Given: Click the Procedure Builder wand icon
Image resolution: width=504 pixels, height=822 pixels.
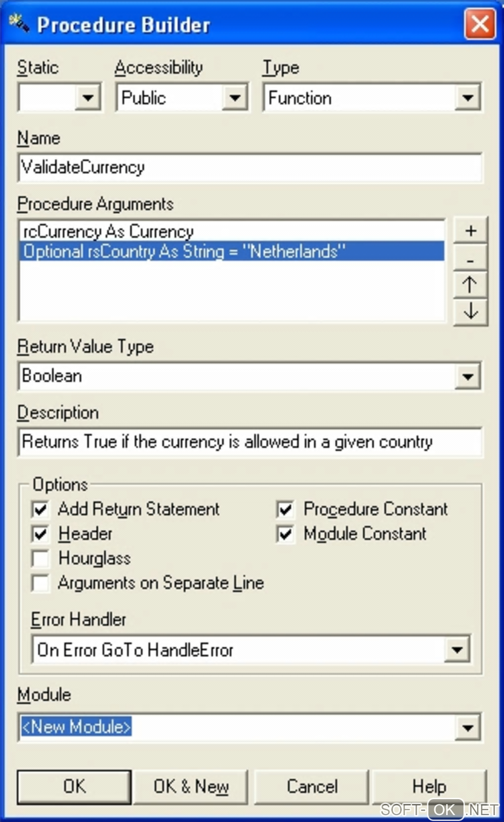Looking at the screenshot, I should click(19, 23).
